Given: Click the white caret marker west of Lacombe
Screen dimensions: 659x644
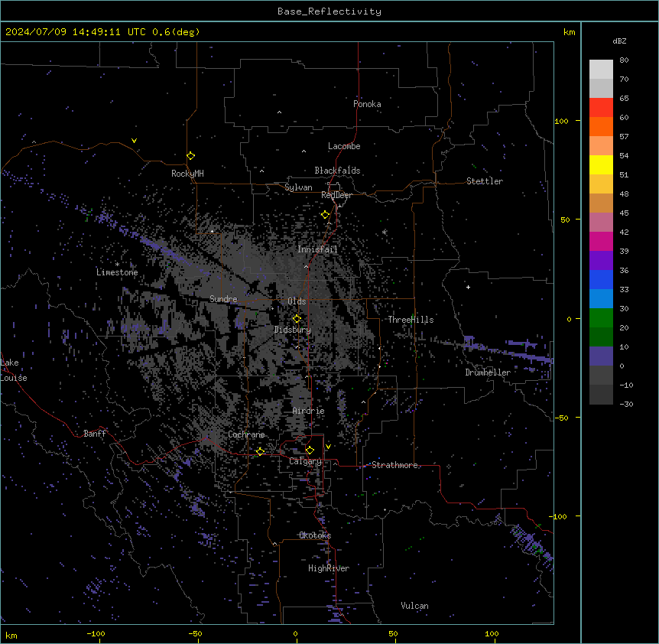Looking at the screenshot, I should click(304, 151).
